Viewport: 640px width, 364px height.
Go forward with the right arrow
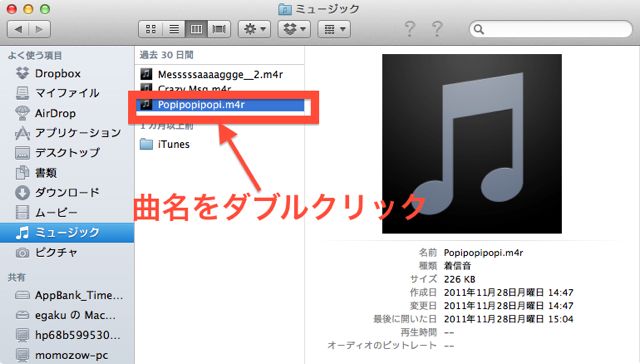tap(40, 29)
